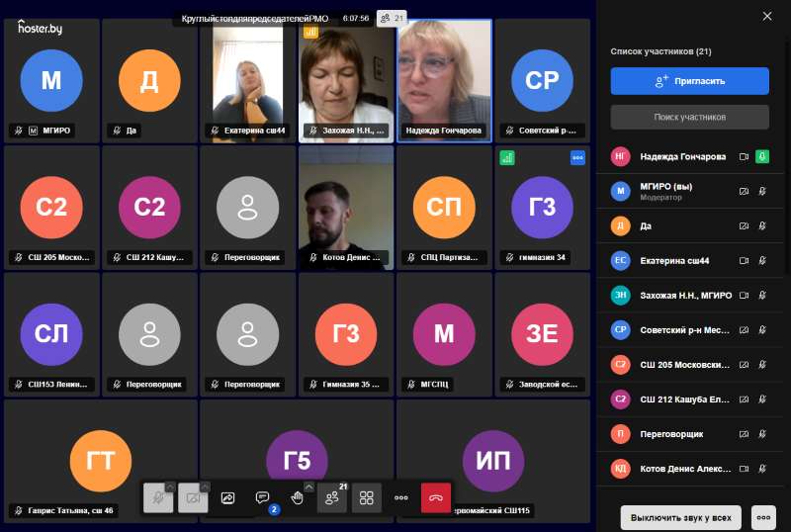Expand microphone options arrow
The height and width of the screenshot is (532, 791).
click(x=170, y=487)
